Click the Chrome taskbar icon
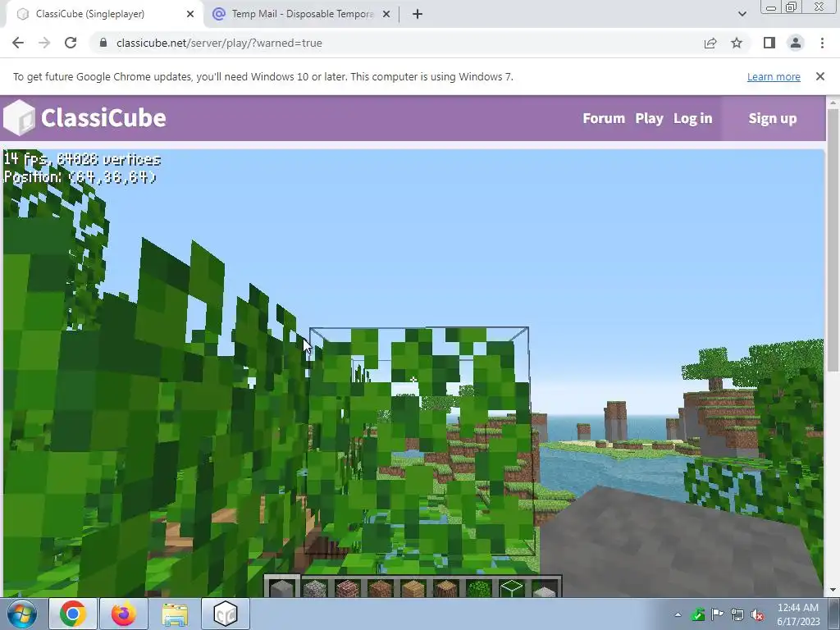 point(73,614)
